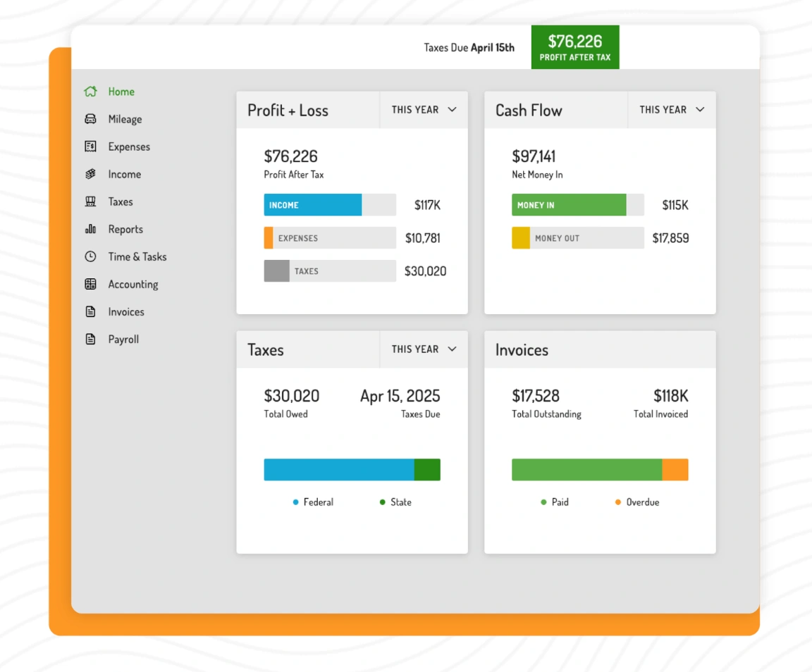
Task: Click the Income cash stack icon
Action: [91, 174]
